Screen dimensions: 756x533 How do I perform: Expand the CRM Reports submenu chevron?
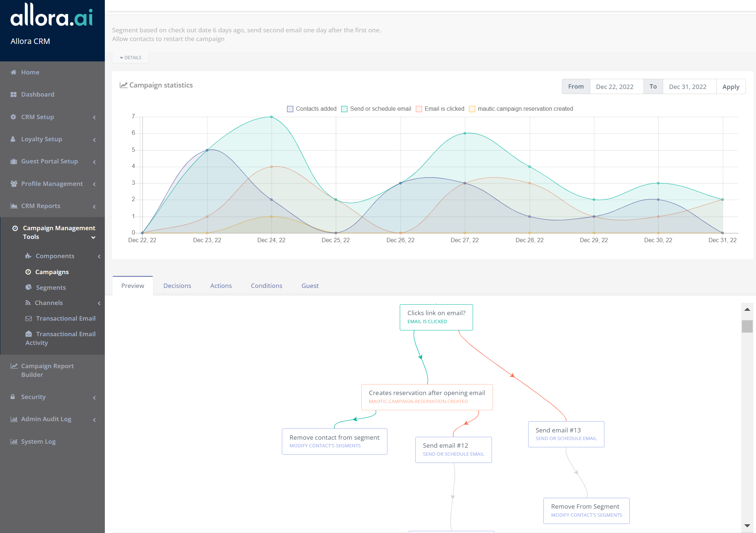pos(94,206)
